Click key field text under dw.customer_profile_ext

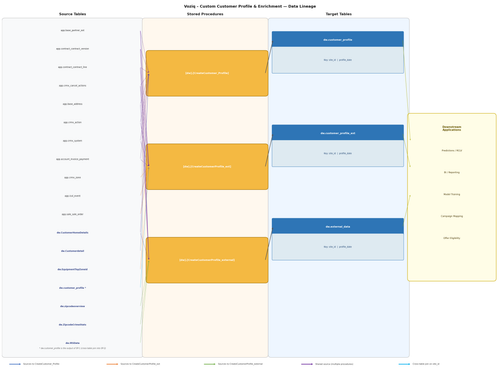[338, 153]
